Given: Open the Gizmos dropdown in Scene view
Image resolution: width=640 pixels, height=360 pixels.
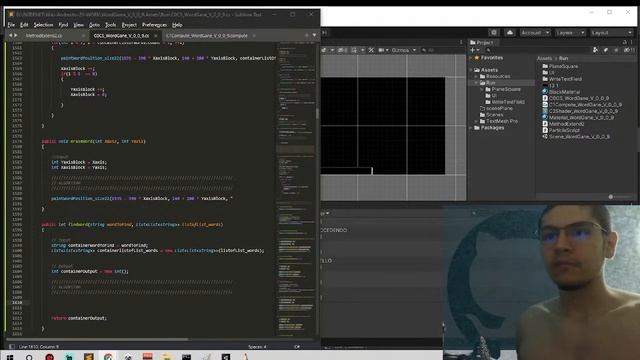Looking at the screenshot, I should click(403, 50).
